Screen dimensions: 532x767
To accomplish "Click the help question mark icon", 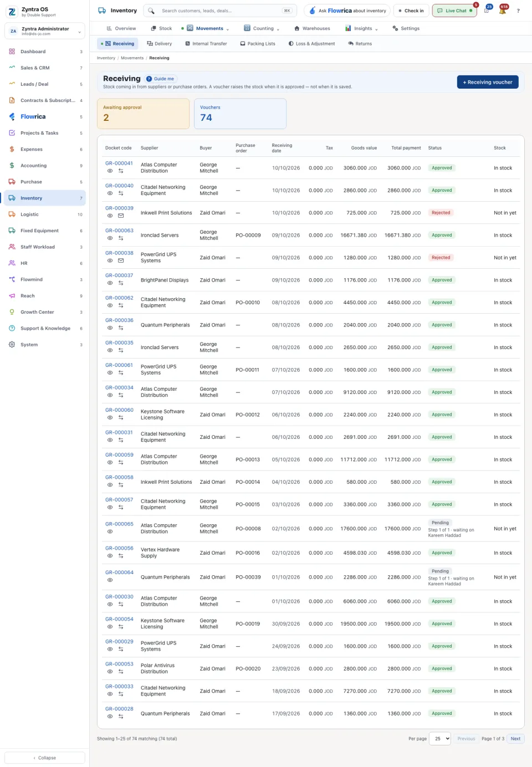I will coord(518,11).
